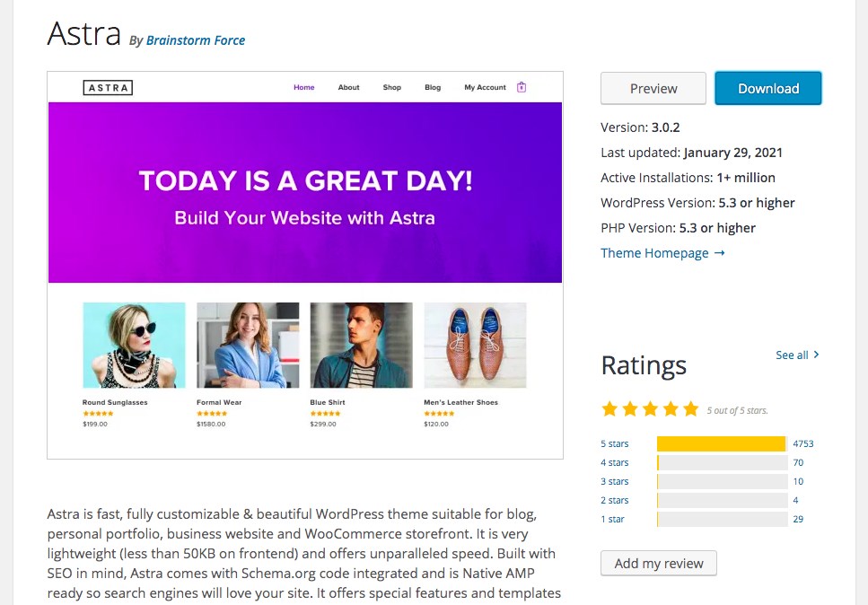This screenshot has height=605, width=868.
Task: Filter reviews by 5 stars link
Action: pos(615,443)
